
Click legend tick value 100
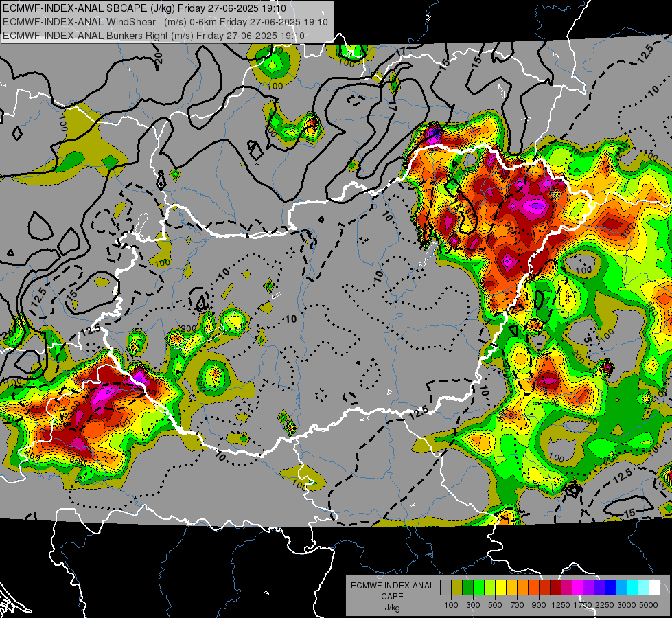451,605
